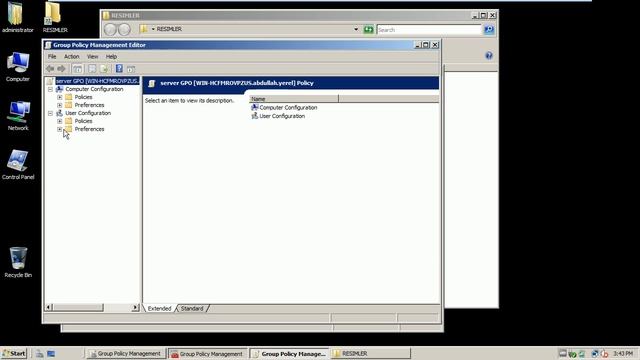Click the right arrow of the tree horizontal scrollbar

point(136,307)
